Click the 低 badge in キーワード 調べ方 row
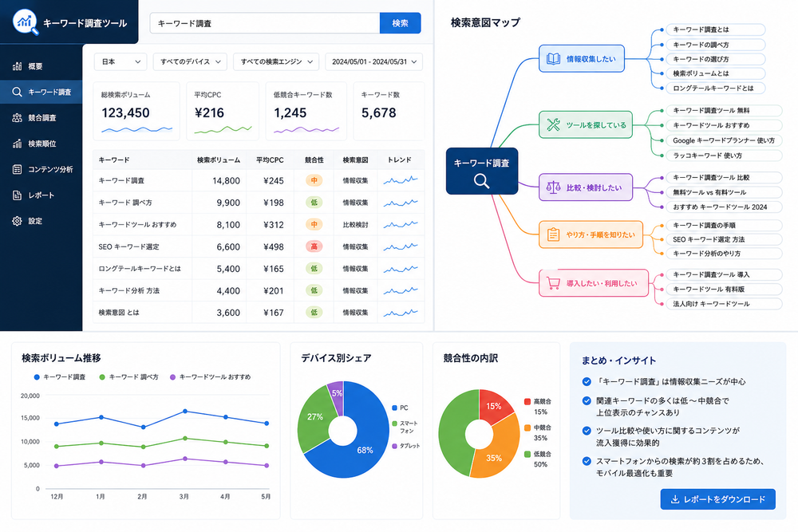 314,203
